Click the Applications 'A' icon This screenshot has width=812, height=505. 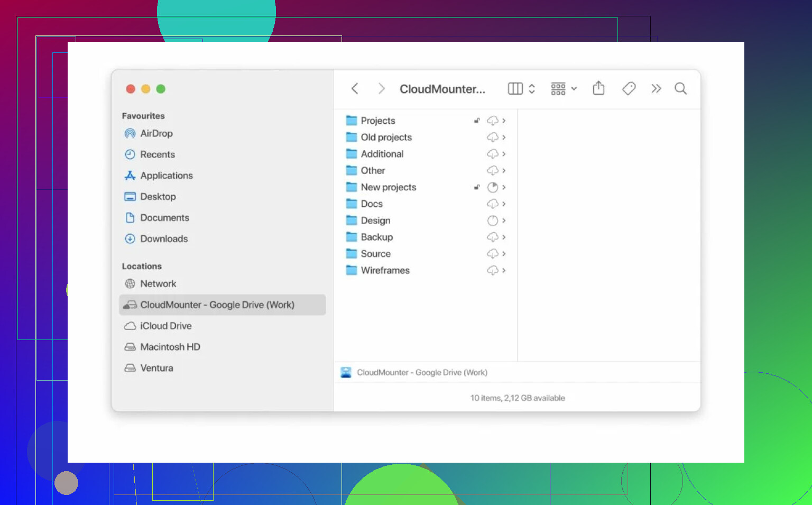(130, 176)
